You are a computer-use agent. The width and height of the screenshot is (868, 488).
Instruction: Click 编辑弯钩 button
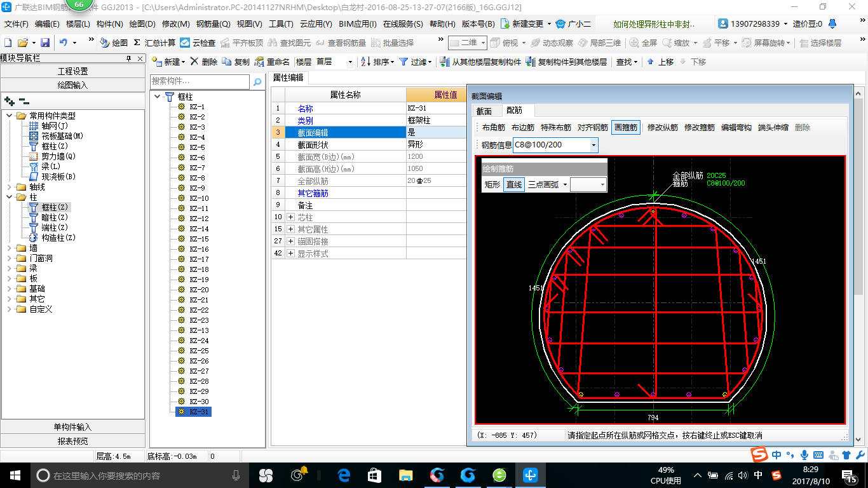tap(736, 127)
